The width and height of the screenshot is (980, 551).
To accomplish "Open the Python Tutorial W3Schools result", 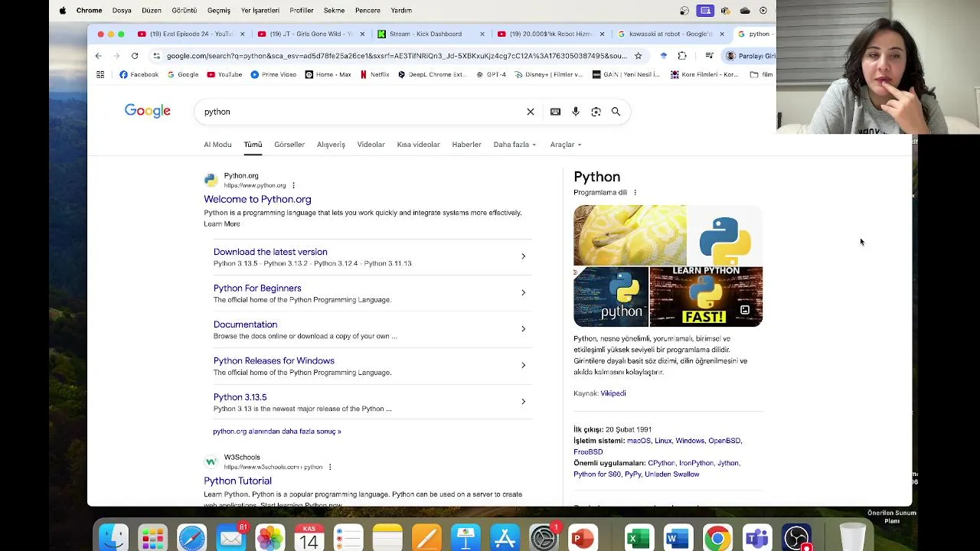I will coord(237,481).
